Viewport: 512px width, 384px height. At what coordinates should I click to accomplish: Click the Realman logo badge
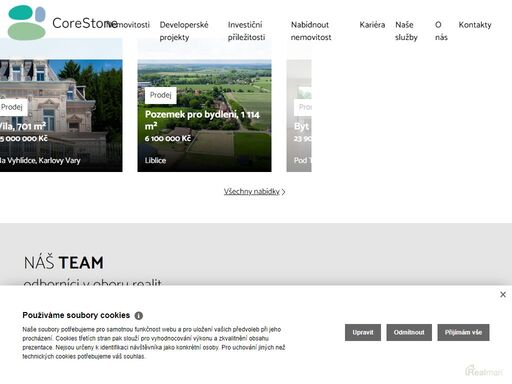[x=484, y=371]
